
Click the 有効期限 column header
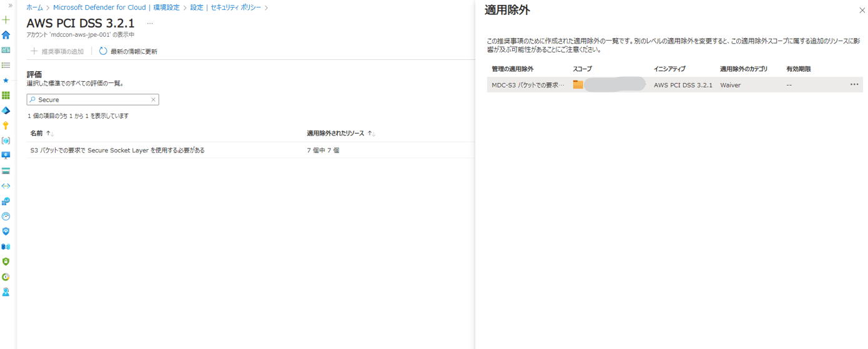click(x=799, y=69)
